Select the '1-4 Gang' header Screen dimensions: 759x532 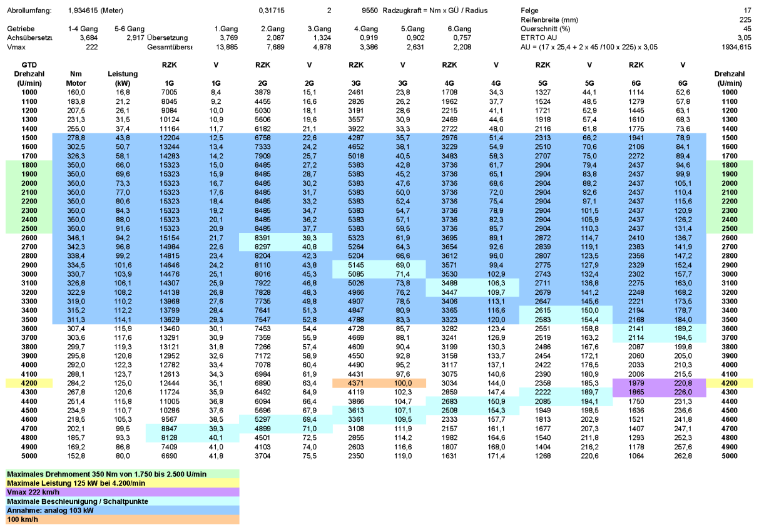point(83,29)
